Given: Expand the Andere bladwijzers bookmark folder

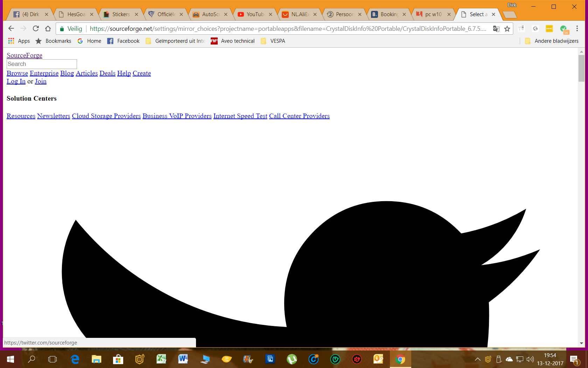Looking at the screenshot, I should click(552, 41).
